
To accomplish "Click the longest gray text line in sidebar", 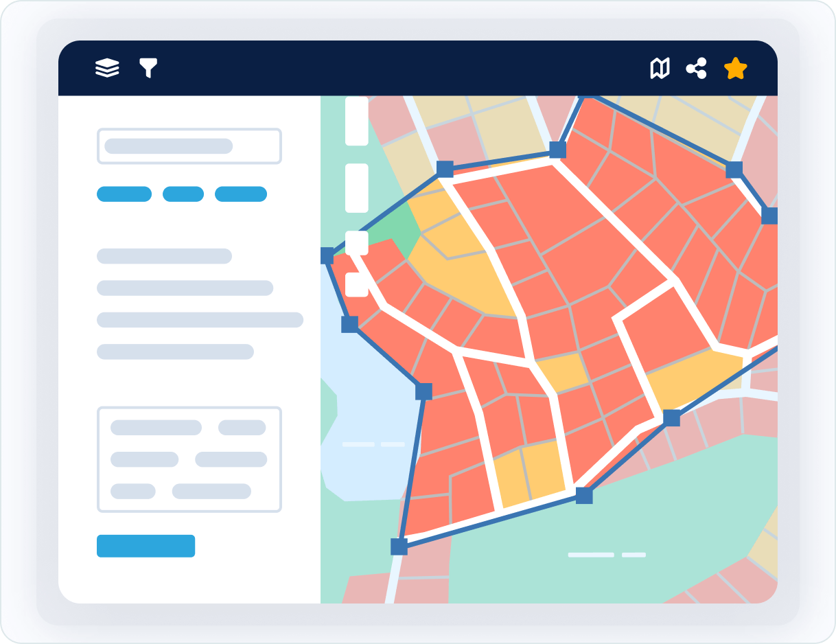I will point(200,320).
